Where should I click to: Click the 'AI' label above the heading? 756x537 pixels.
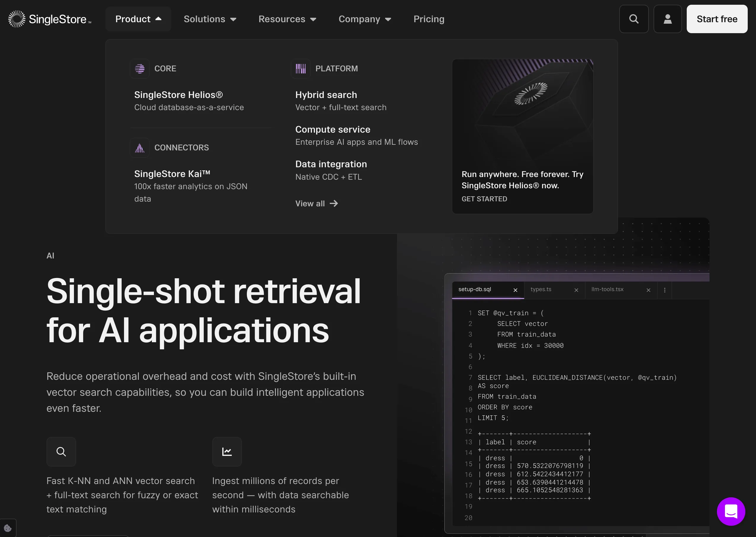point(50,255)
